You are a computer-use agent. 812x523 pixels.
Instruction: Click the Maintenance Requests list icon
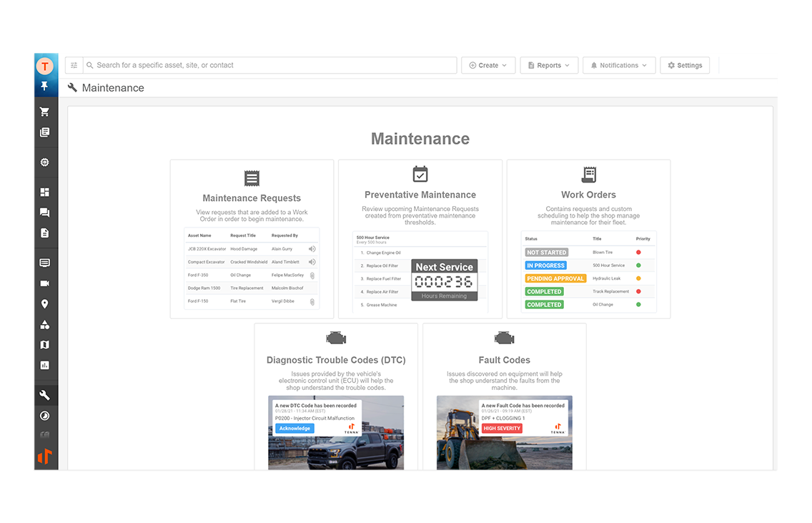pyautogui.click(x=252, y=178)
